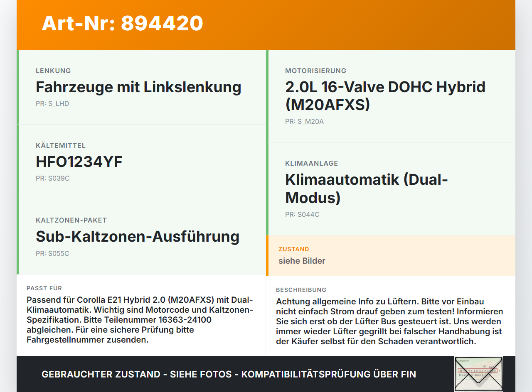Viewport: 532px width, 392px height.
Task: Click the 'PR: S044C' code
Action: (302, 214)
